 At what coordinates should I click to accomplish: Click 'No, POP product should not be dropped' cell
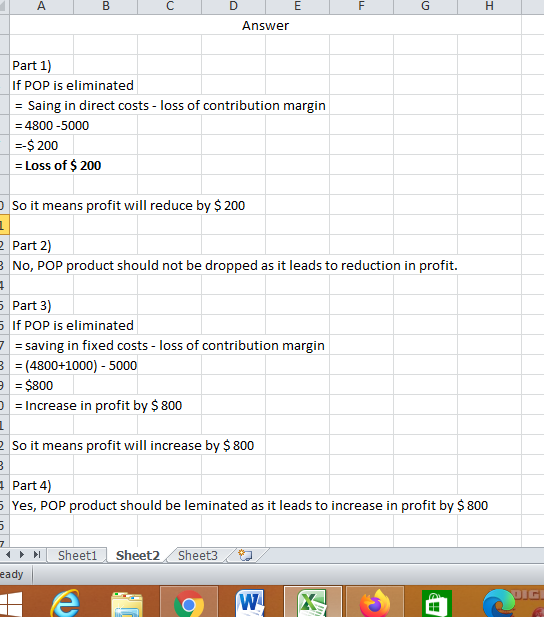[x=235, y=266]
